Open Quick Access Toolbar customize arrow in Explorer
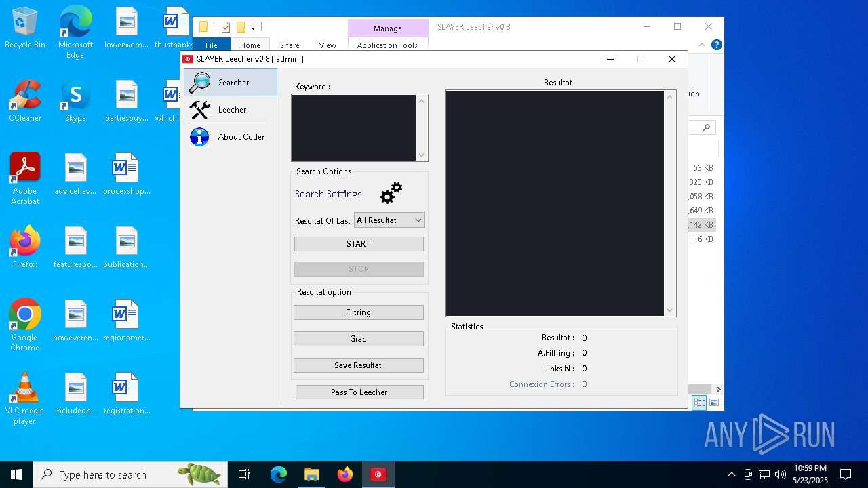Viewport: 868px width, 488px height. tap(253, 27)
